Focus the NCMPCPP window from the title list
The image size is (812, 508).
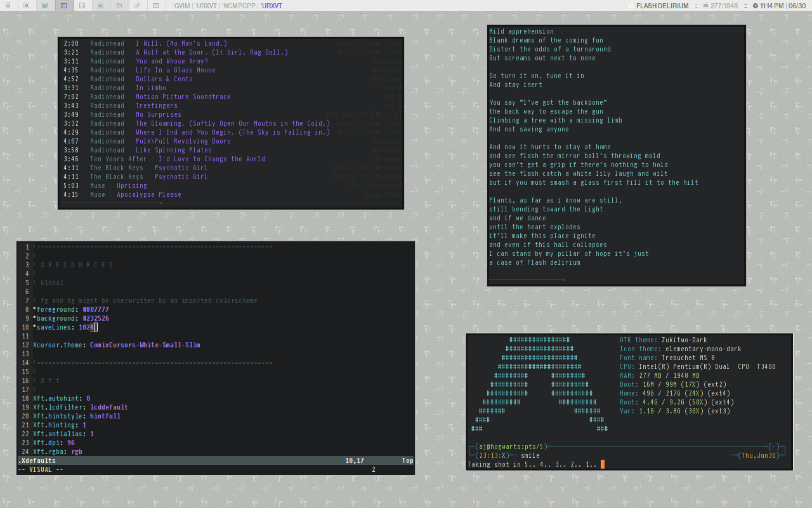coord(239,6)
